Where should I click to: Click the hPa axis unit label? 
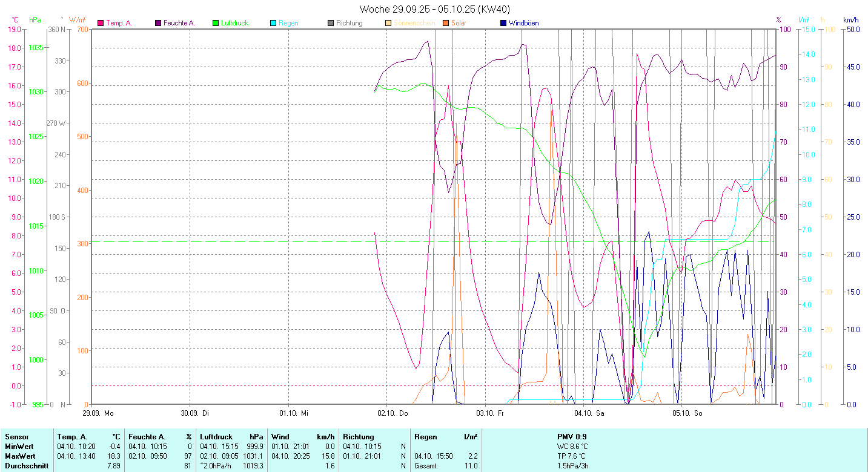tap(35, 20)
